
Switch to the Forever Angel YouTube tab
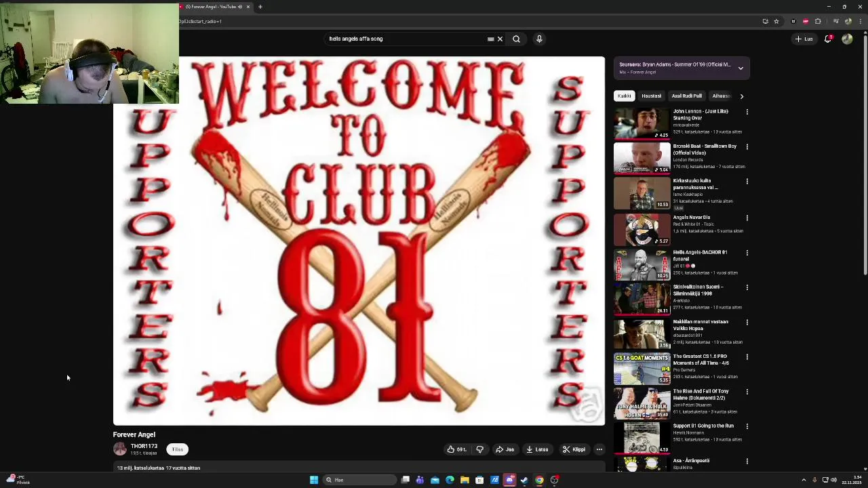coord(214,7)
